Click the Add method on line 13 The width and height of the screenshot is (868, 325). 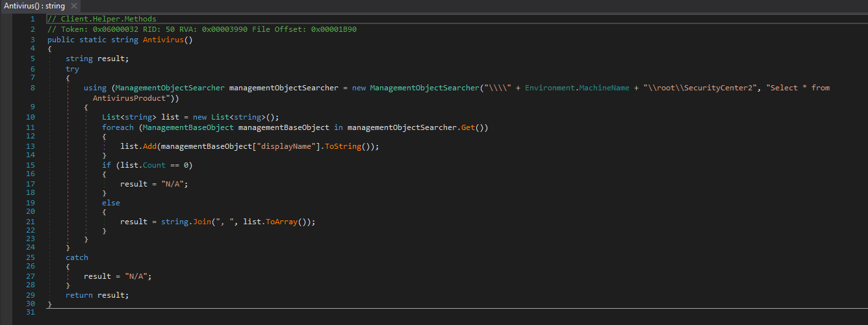[x=147, y=146]
